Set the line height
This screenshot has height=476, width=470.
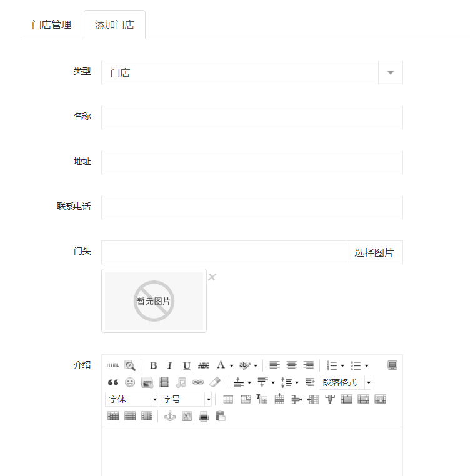[286, 382]
